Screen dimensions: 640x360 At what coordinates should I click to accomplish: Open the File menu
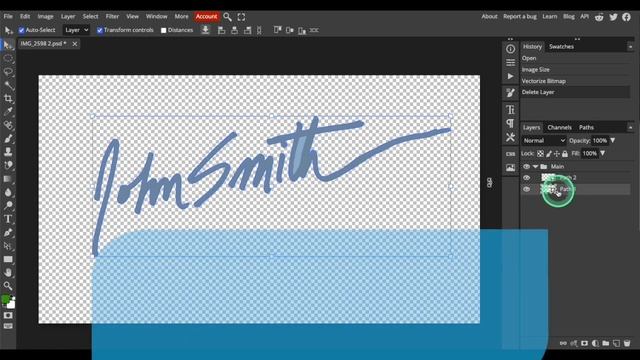8,17
